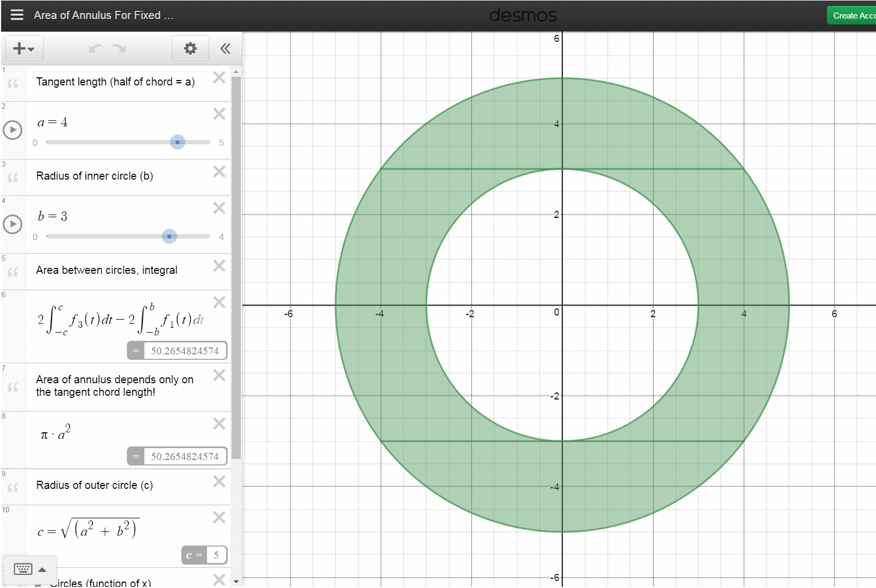Expand the keyboard options chevron

(x=41, y=569)
